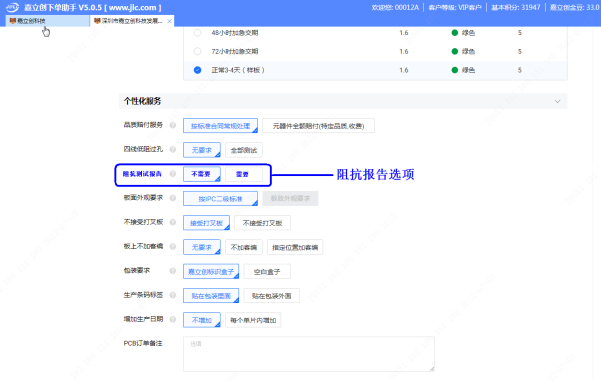Choose 全部测试 for 四线低阻过孔
601x382 pixels.
pyautogui.click(x=244, y=150)
